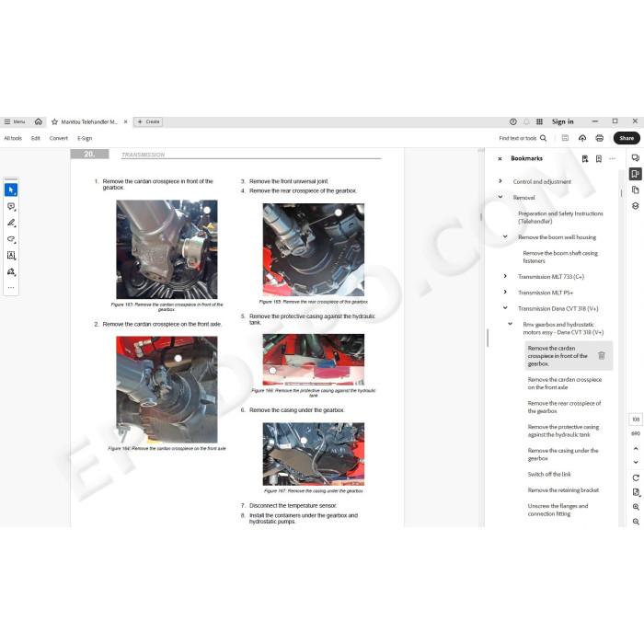644x644 pixels.
Task: Open Bookmarks panel options ellipsis
Action: 613,158
